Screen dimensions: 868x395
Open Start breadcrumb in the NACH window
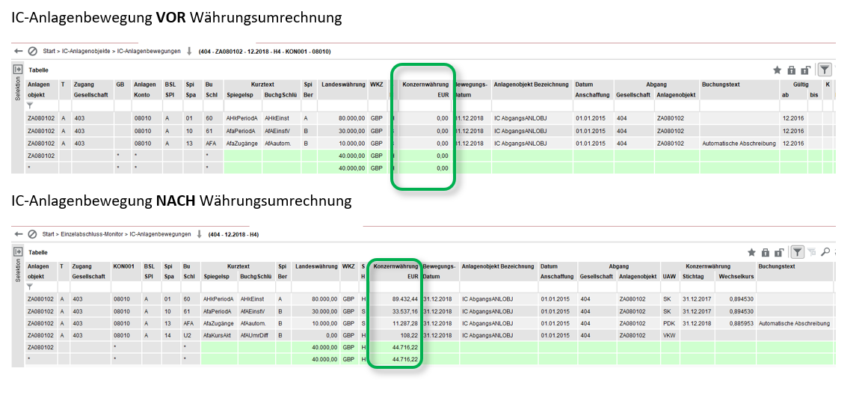point(49,234)
